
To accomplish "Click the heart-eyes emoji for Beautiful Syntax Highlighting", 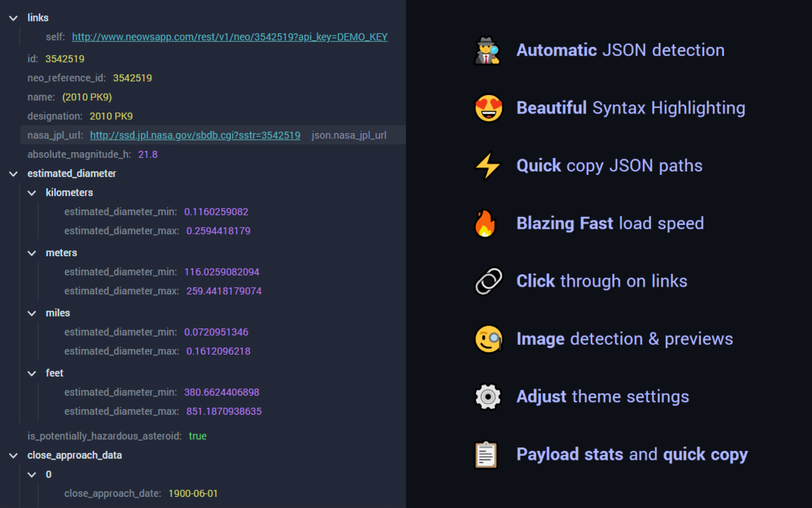I will point(488,108).
